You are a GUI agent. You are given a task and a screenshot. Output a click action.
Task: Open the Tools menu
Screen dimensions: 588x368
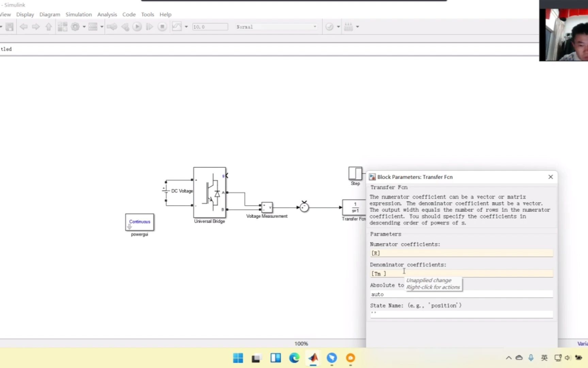coord(148,14)
